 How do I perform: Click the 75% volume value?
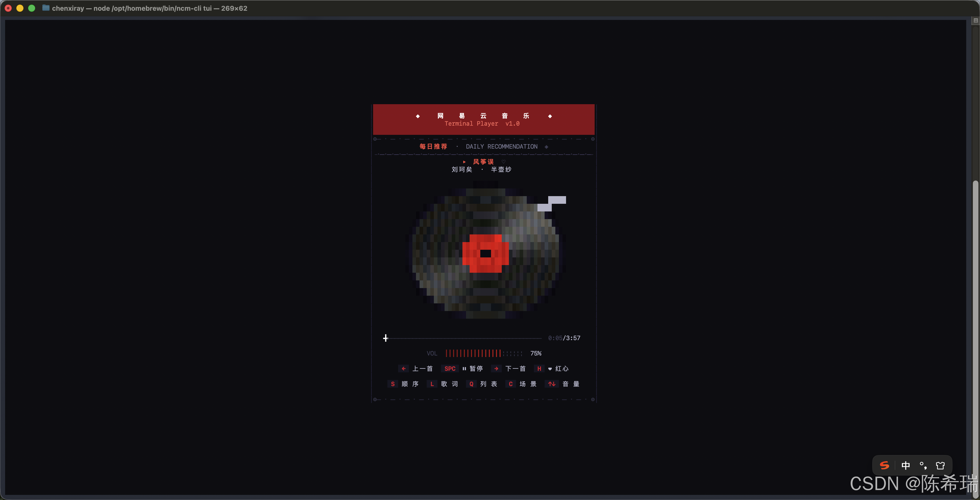click(536, 353)
